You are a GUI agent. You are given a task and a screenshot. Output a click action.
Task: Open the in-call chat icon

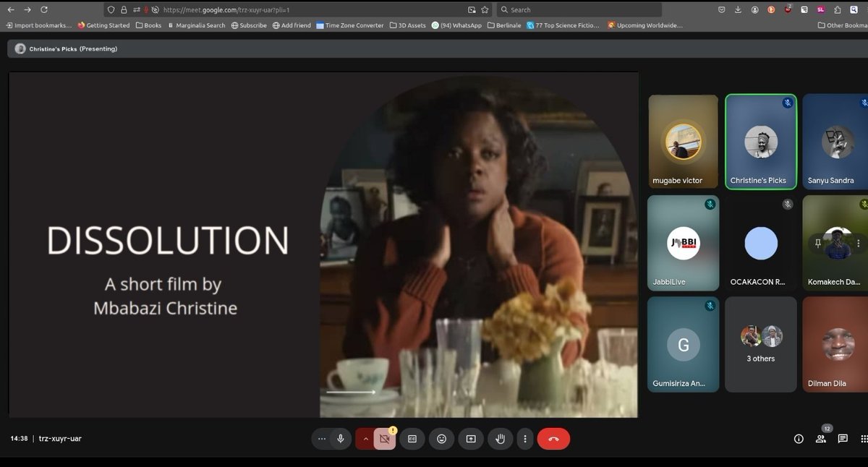tap(843, 439)
